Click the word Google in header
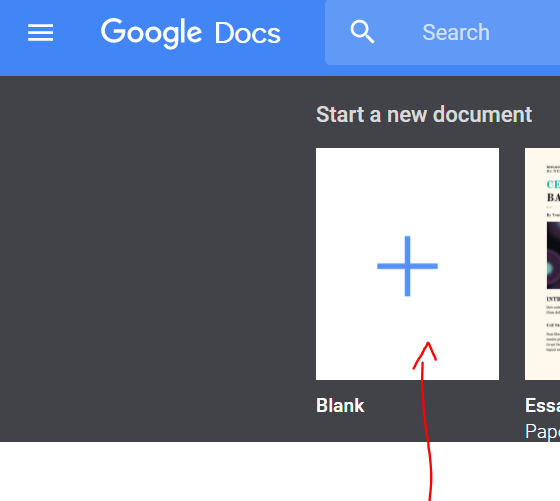 (151, 33)
